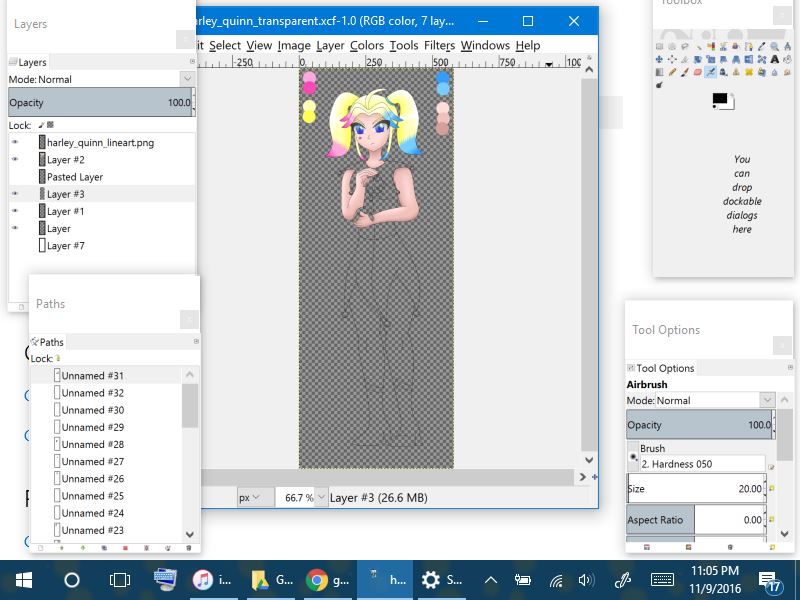Hide Layer #1 using its eye icon
The image size is (800, 600).
(x=15, y=211)
